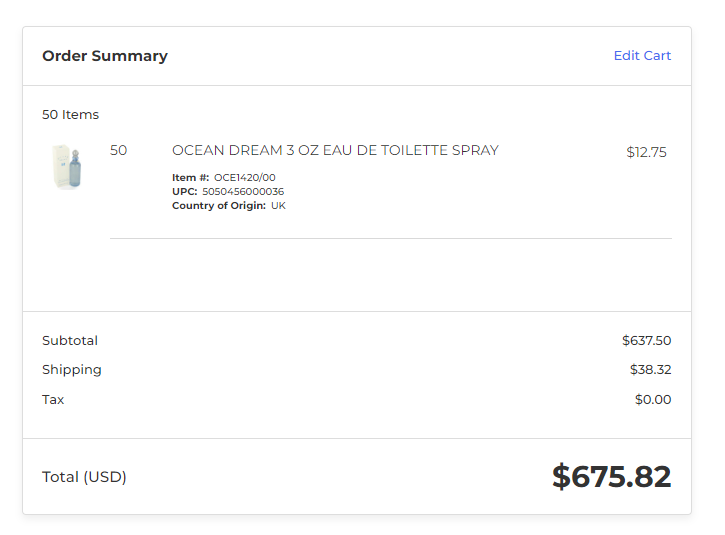Click the Edit Cart link

[x=642, y=55]
